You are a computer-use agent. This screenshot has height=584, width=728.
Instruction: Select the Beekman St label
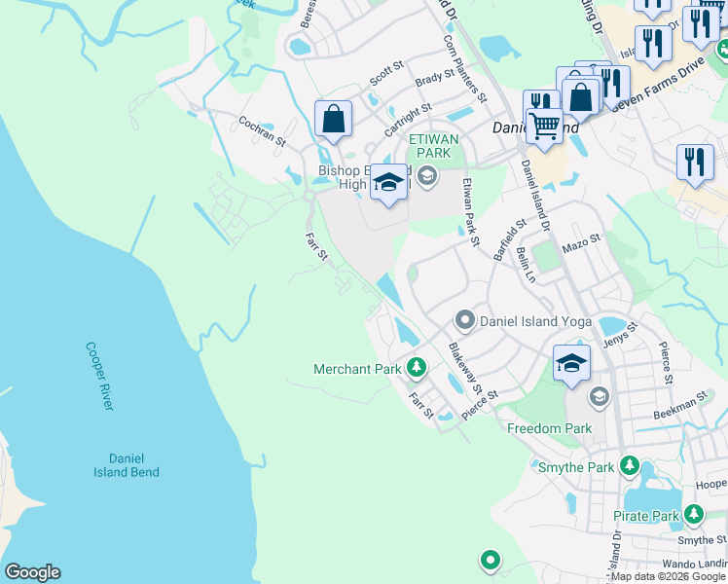point(680,405)
